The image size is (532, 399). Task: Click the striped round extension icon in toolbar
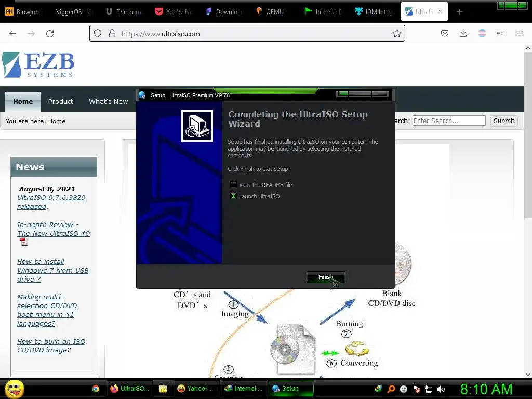[482, 33]
